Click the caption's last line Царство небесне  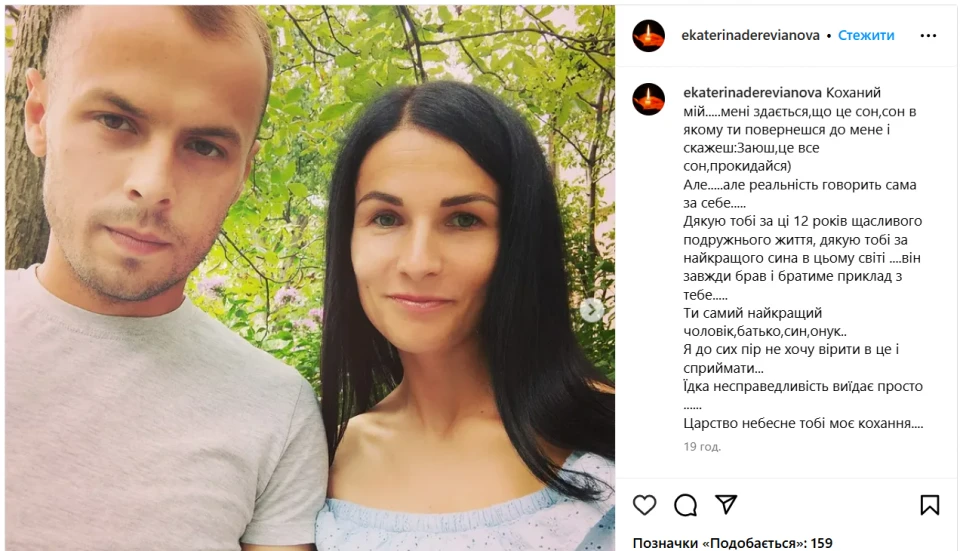pyautogui.click(x=803, y=423)
